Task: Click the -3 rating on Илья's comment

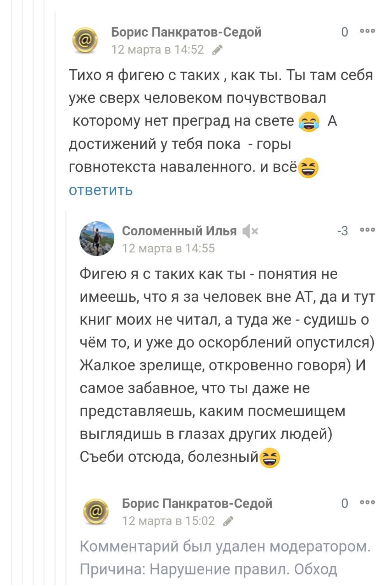Action: [343, 231]
